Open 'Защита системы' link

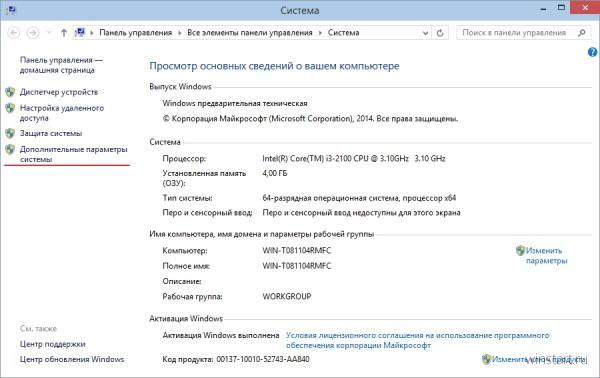pyautogui.click(x=51, y=133)
